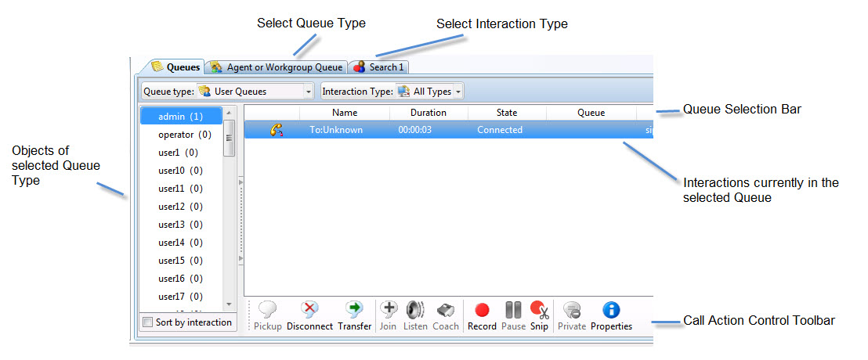
Task: Expand the Interaction Type dropdown
Action: [458, 92]
